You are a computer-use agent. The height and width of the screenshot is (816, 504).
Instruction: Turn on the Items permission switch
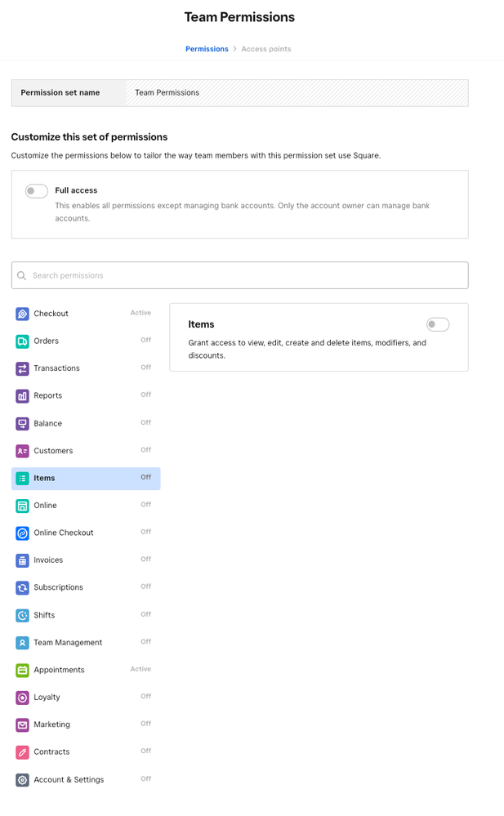pos(438,324)
